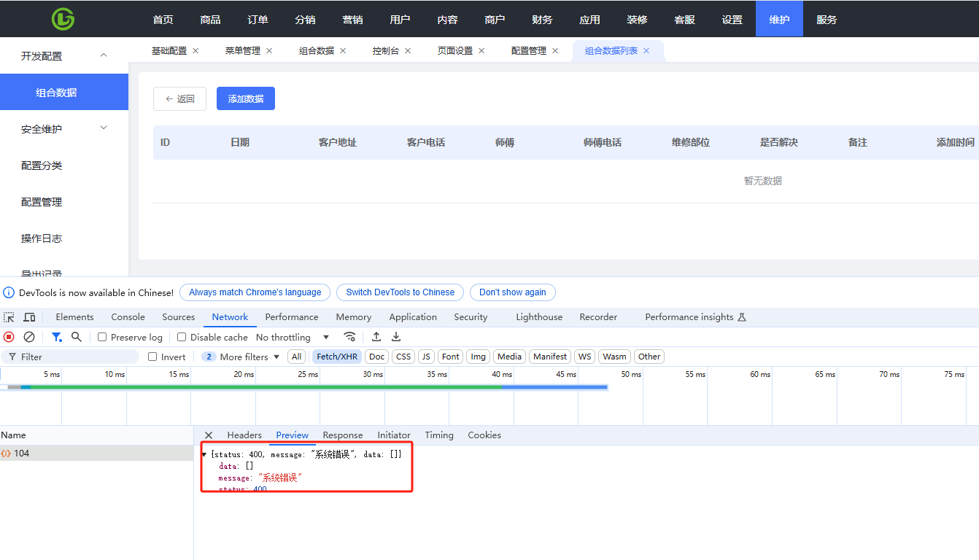Toggle the JS filter
The height and width of the screenshot is (560, 979).
tap(427, 357)
